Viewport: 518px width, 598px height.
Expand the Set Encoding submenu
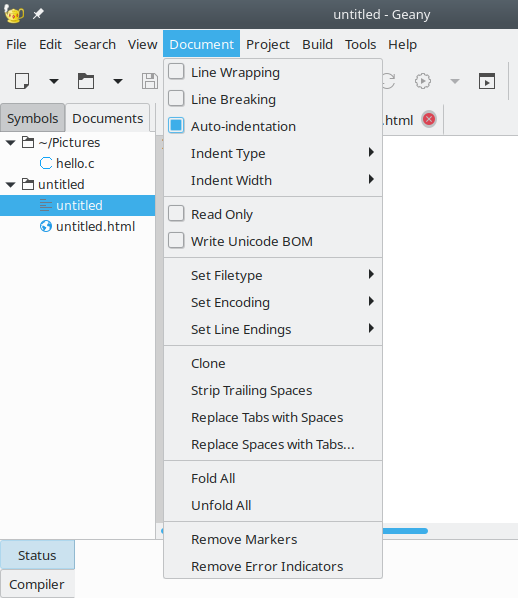(x=273, y=302)
